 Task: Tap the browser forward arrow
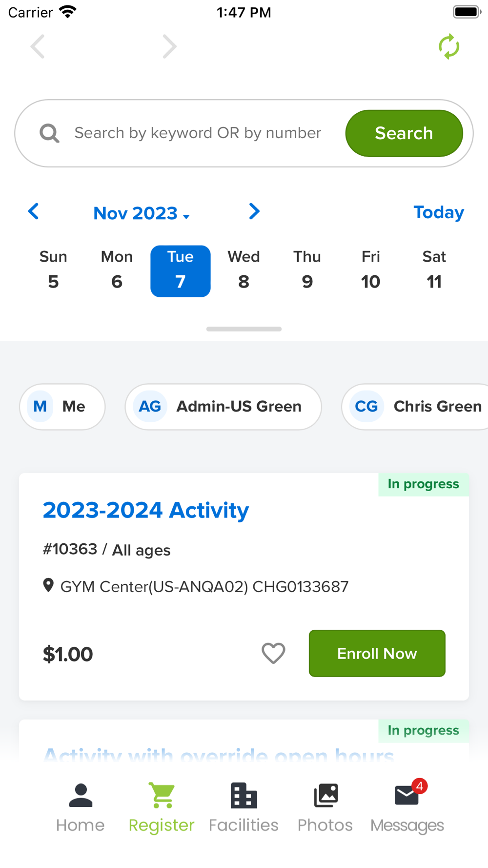click(x=169, y=46)
